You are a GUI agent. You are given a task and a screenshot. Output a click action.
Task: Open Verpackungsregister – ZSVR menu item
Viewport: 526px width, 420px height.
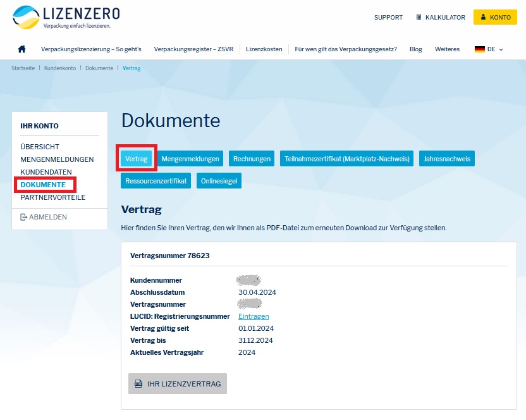pyautogui.click(x=193, y=49)
